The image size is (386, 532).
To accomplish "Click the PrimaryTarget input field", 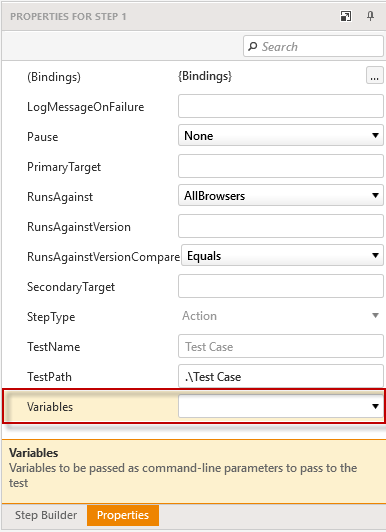I will tap(281, 166).
